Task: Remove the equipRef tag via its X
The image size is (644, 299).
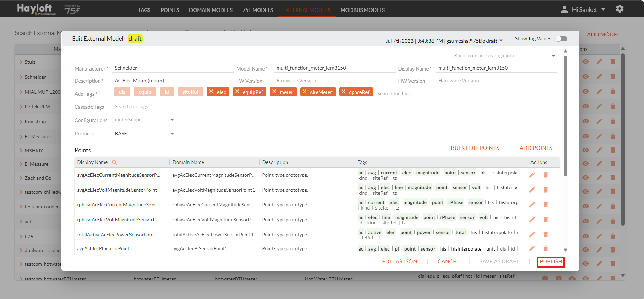Action: tap(237, 92)
